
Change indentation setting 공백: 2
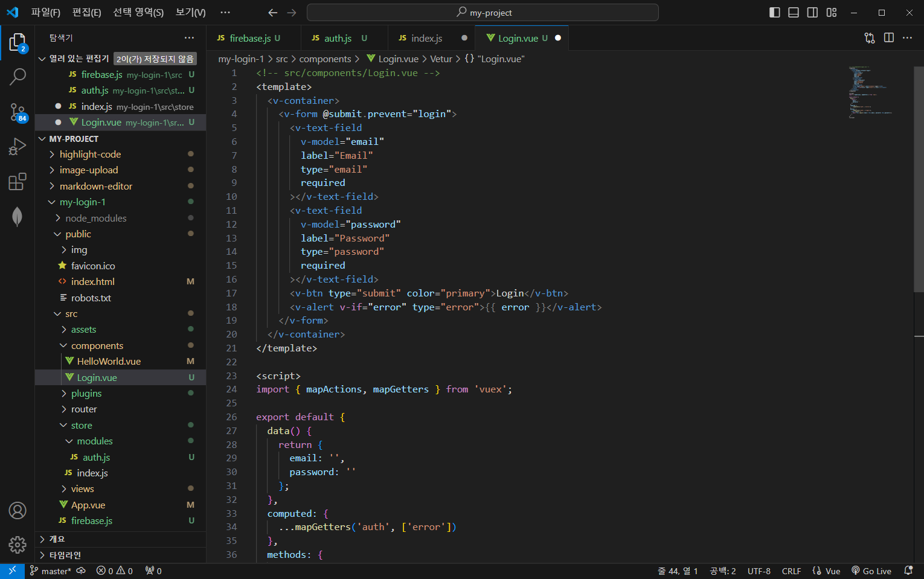(x=723, y=571)
